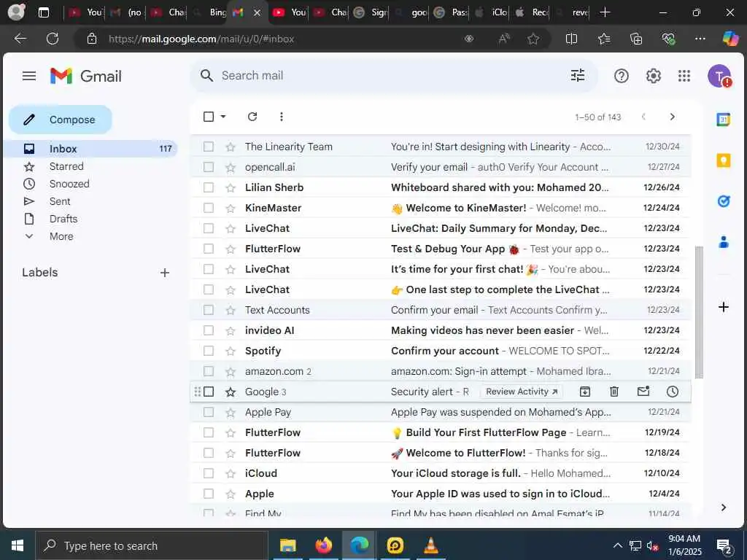The width and height of the screenshot is (747, 560).
Task: Open the Google apps grid
Action: coord(684,76)
